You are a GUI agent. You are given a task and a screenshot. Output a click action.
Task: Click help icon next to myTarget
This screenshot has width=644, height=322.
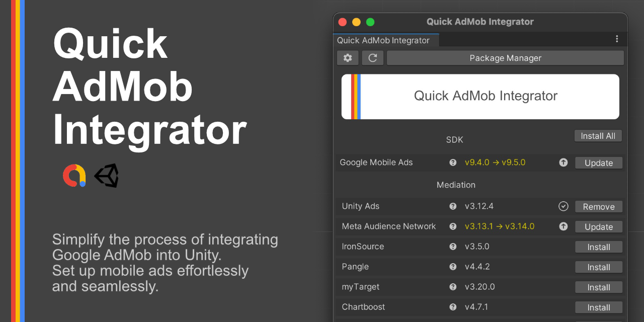click(x=453, y=287)
